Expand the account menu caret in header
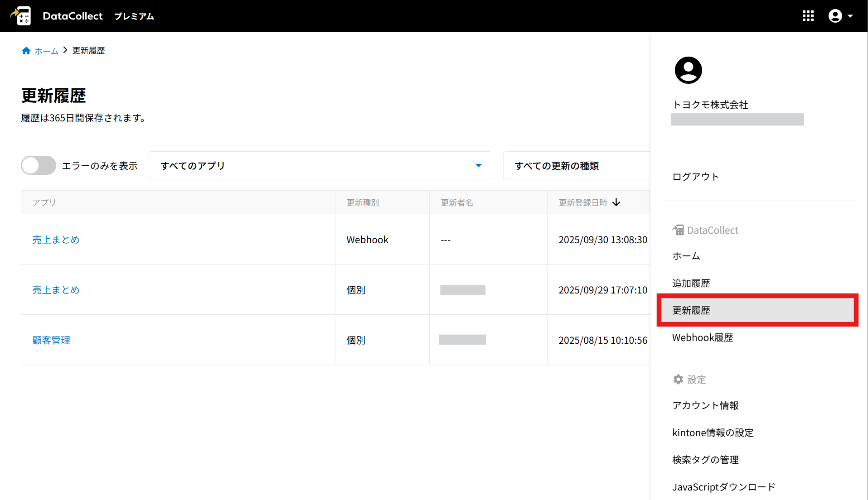The width and height of the screenshot is (868, 500). (x=850, y=16)
